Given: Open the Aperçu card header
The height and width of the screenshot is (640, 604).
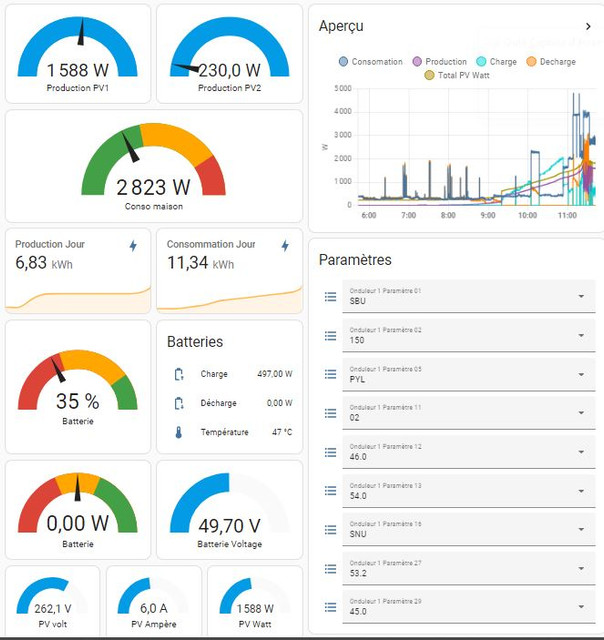Looking at the screenshot, I should [455, 26].
